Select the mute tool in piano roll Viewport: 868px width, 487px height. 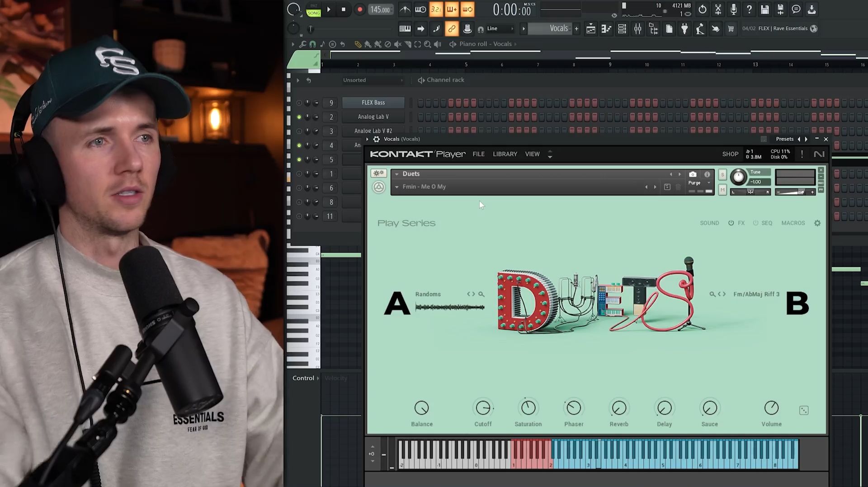coord(397,44)
